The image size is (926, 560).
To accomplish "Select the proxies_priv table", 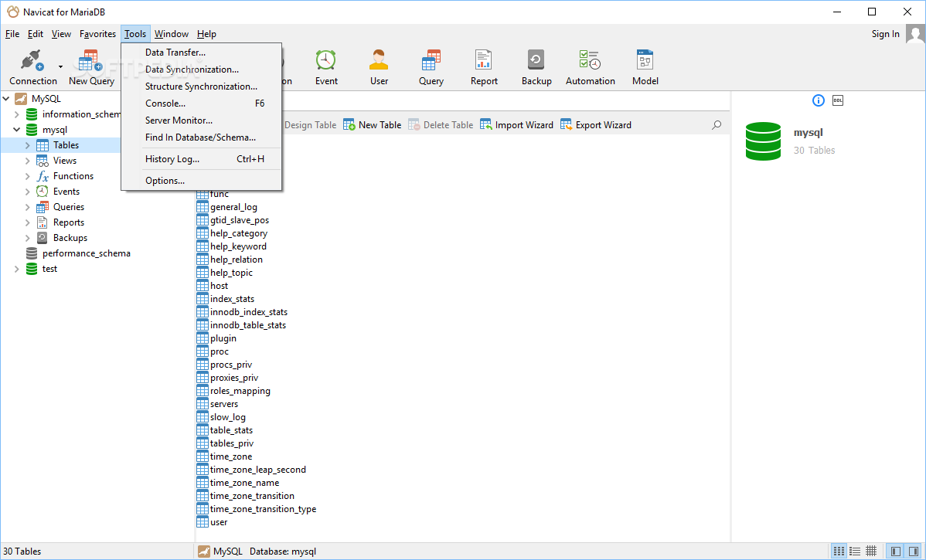I will click(x=234, y=378).
